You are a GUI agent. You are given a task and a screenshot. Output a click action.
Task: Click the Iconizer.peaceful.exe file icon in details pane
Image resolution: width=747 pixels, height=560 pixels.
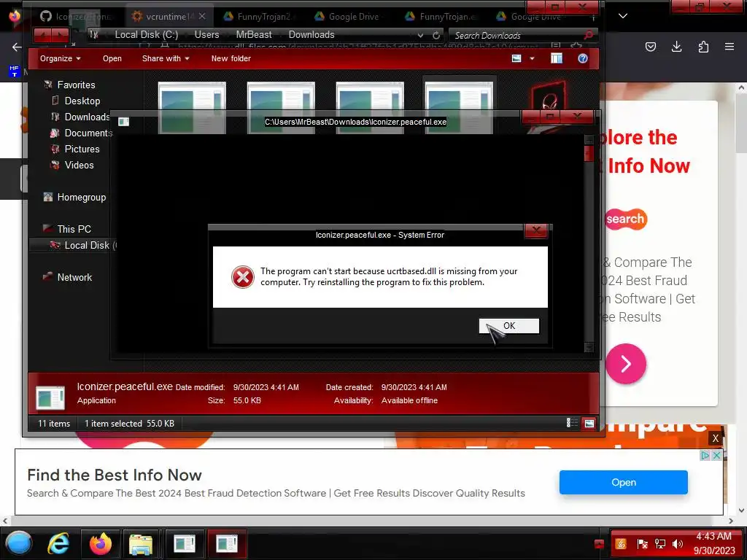pos(50,397)
